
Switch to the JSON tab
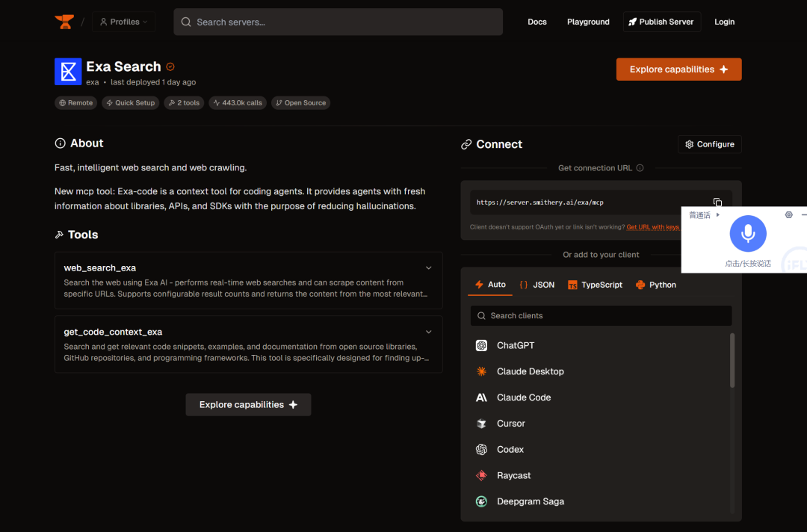coord(537,285)
